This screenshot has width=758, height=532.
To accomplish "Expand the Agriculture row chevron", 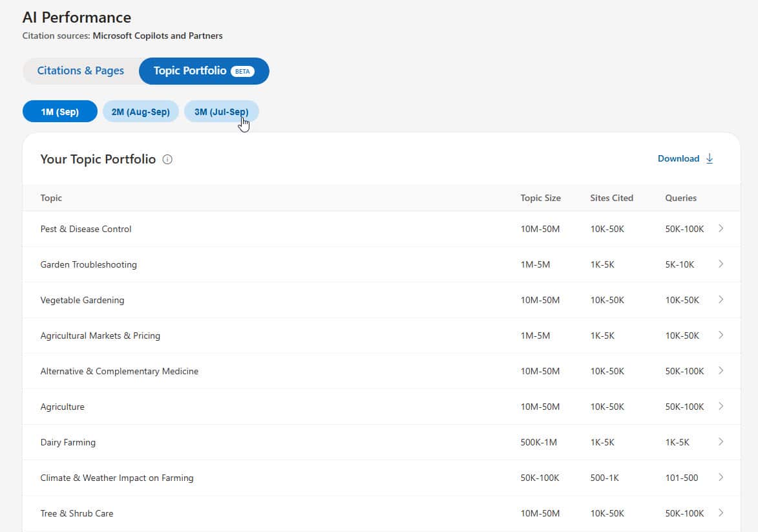I will point(721,406).
